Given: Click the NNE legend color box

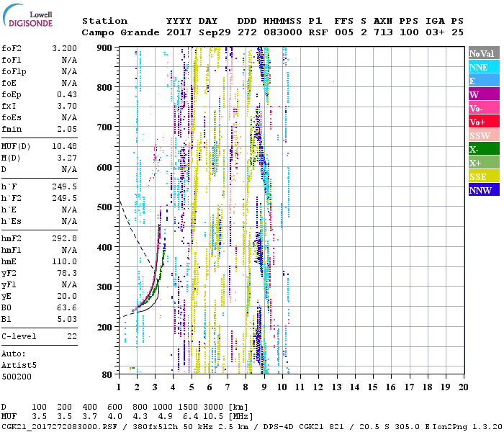Looking at the screenshot, I should pyautogui.click(x=483, y=67).
